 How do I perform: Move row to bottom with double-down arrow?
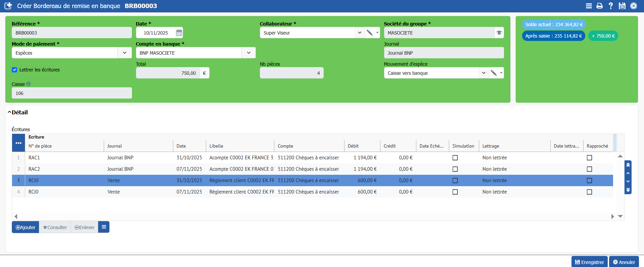point(628,190)
